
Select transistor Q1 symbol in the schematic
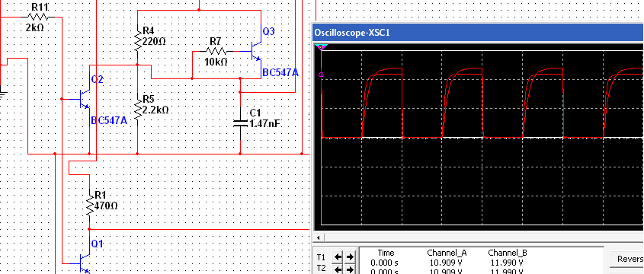coord(83,263)
